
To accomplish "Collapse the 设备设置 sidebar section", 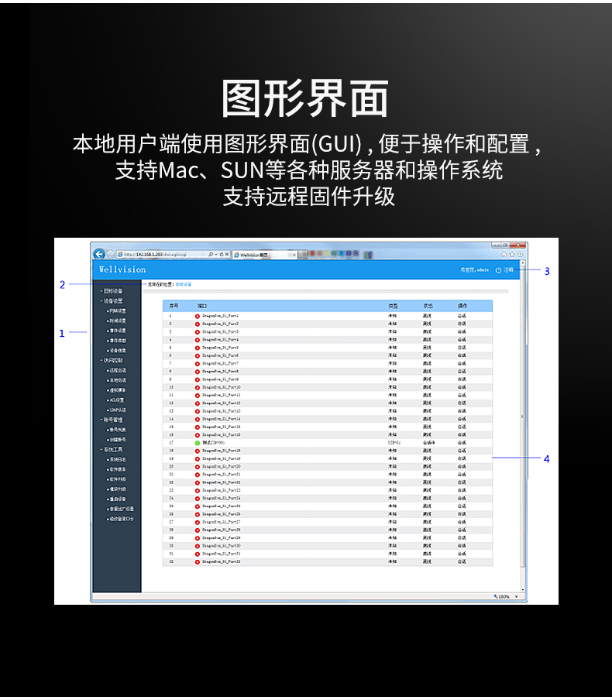I will [101, 301].
